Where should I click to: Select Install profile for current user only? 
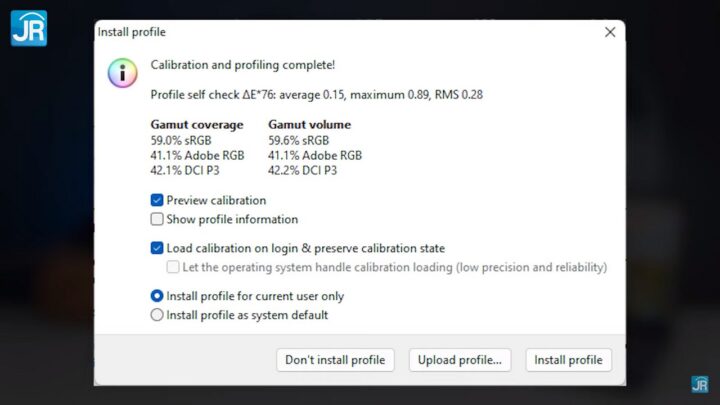157,296
